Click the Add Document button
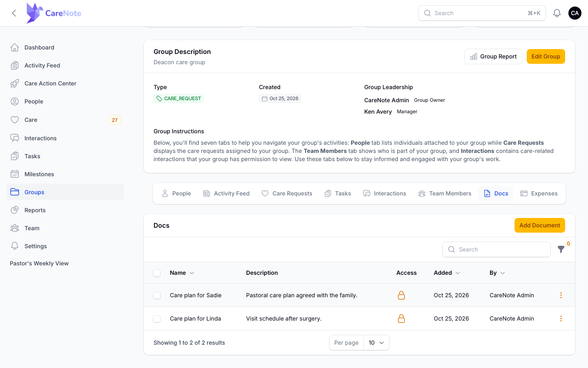588x368 pixels. click(540, 225)
